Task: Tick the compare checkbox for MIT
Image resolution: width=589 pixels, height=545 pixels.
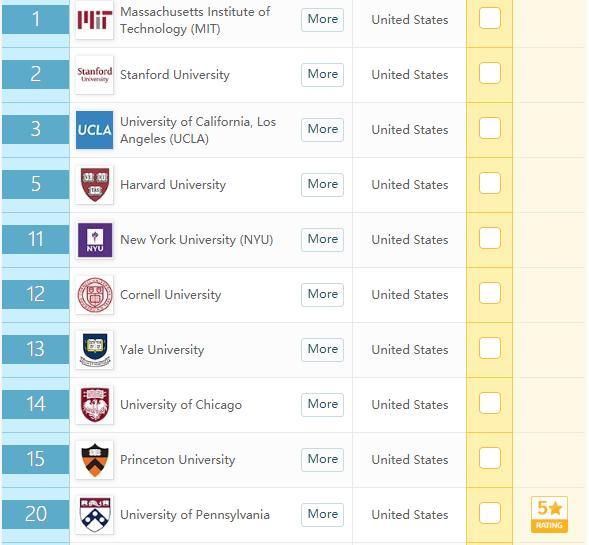Action: tap(489, 18)
